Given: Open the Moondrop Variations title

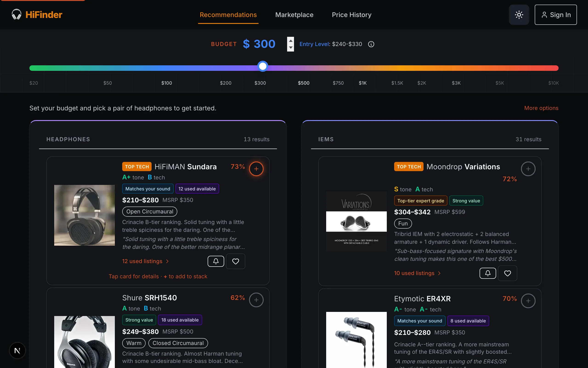Looking at the screenshot, I should (x=463, y=167).
